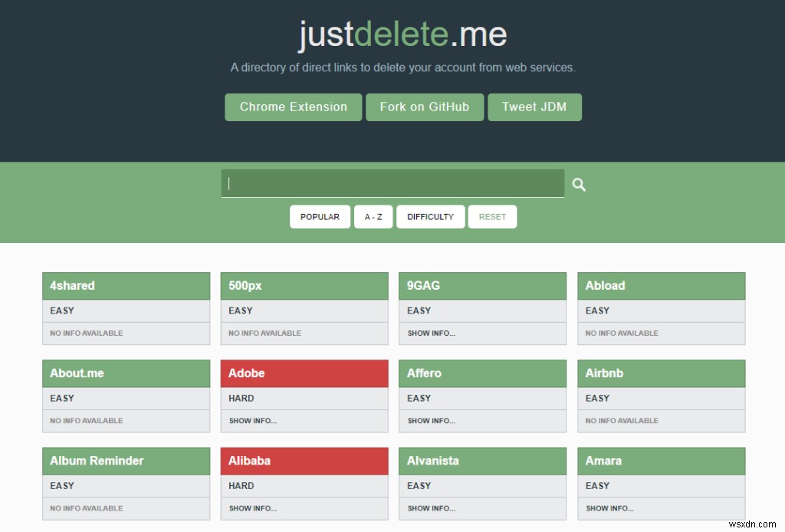
Task: Open the Abload delete link
Action: point(662,286)
